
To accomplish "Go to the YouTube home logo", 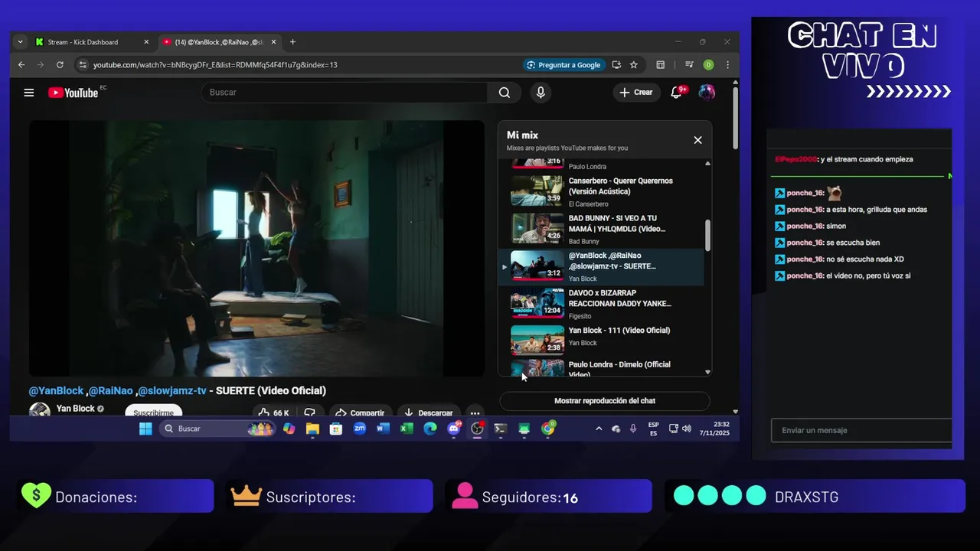I will click(x=73, y=93).
